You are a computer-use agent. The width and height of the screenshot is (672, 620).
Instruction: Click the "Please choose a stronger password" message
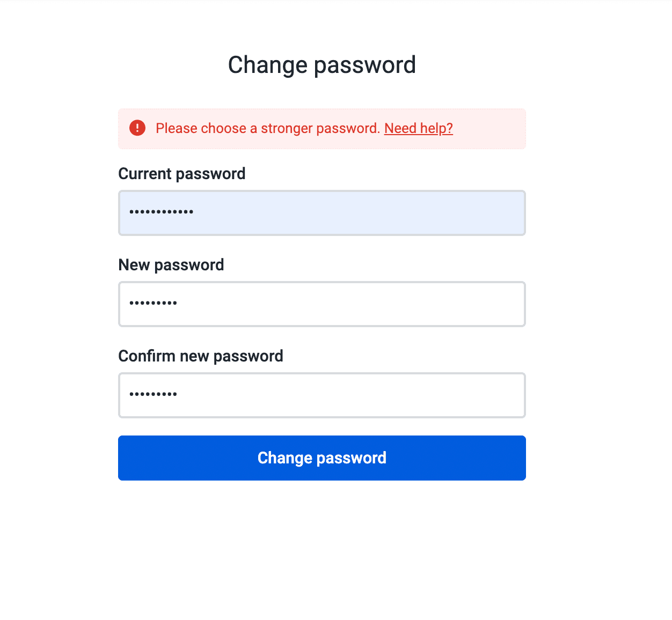coord(267,129)
